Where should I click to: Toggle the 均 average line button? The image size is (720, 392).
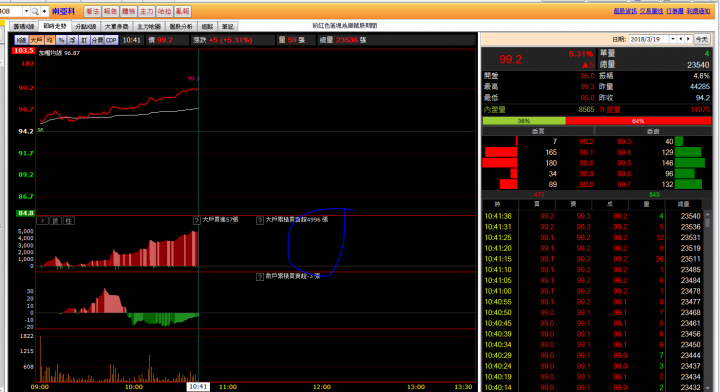coord(50,40)
